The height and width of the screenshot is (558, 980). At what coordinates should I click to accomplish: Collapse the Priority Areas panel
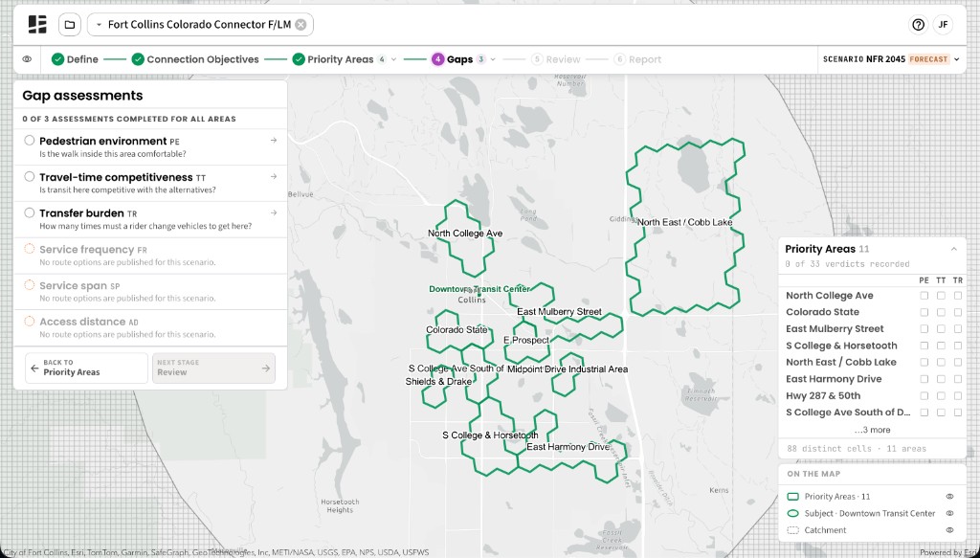[954, 249]
